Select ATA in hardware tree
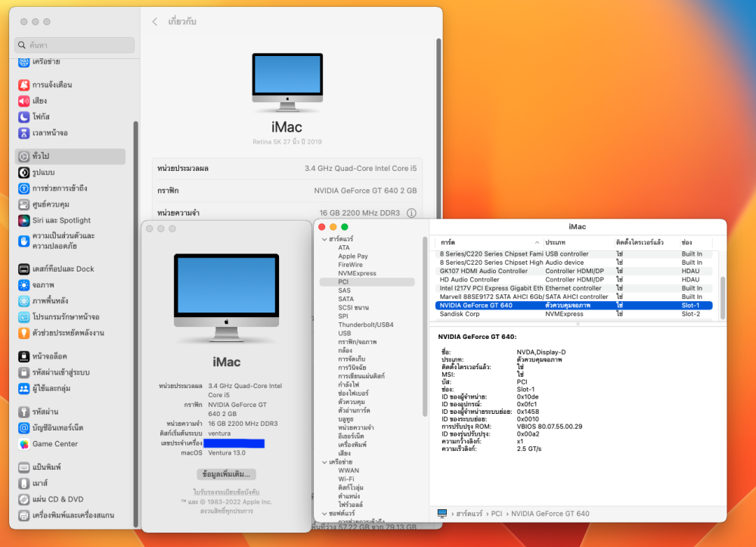756x547 pixels. point(344,247)
